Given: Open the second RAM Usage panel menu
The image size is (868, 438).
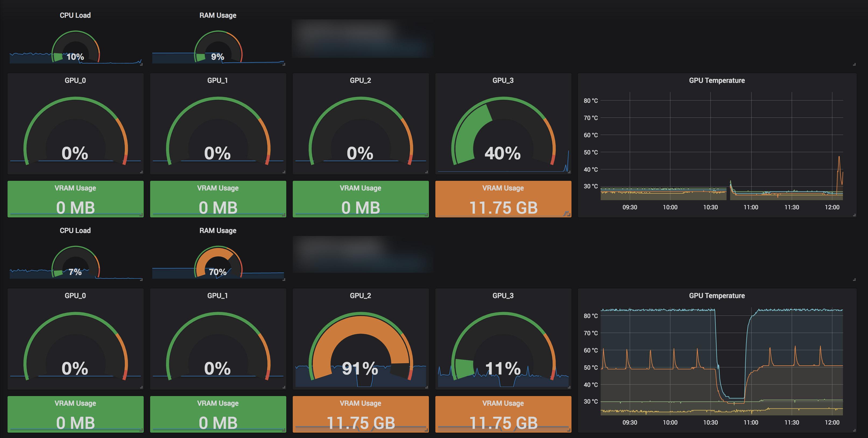Looking at the screenshot, I should [x=218, y=231].
